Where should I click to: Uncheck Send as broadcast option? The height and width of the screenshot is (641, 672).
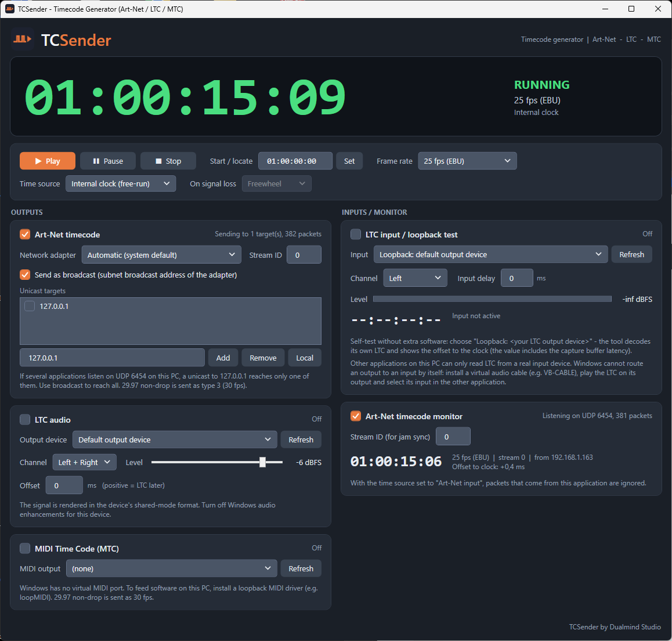(25, 275)
